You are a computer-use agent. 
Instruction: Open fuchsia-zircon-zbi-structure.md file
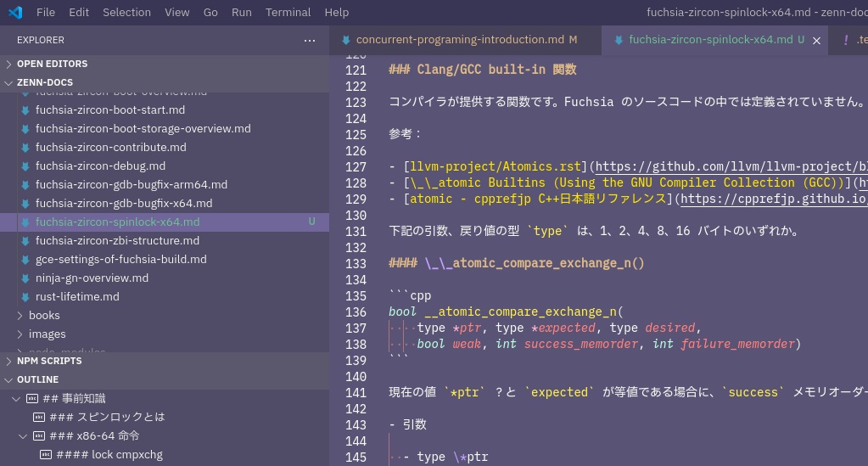pyautogui.click(x=117, y=240)
